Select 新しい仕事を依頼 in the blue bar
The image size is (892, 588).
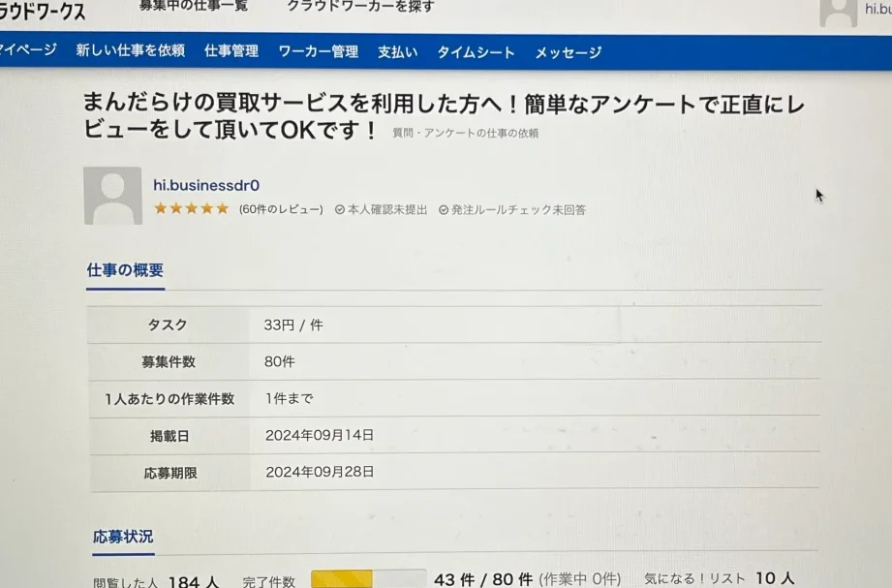(130, 50)
